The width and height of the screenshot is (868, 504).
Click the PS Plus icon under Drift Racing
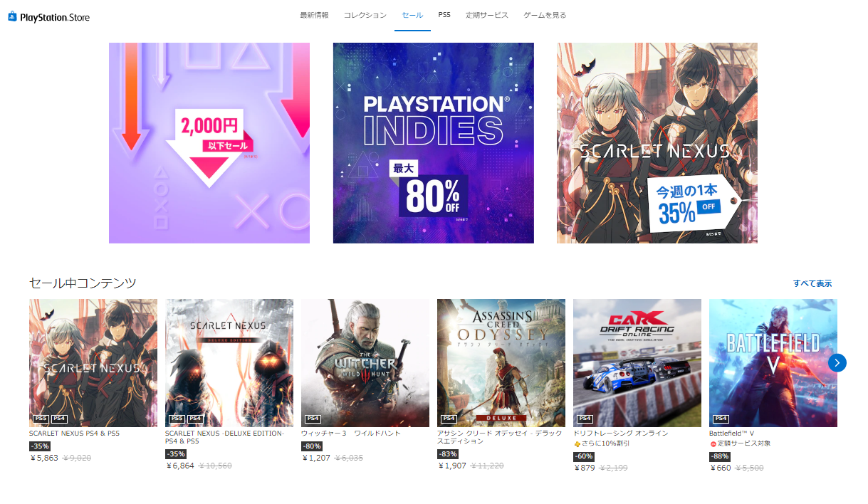pos(577,443)
